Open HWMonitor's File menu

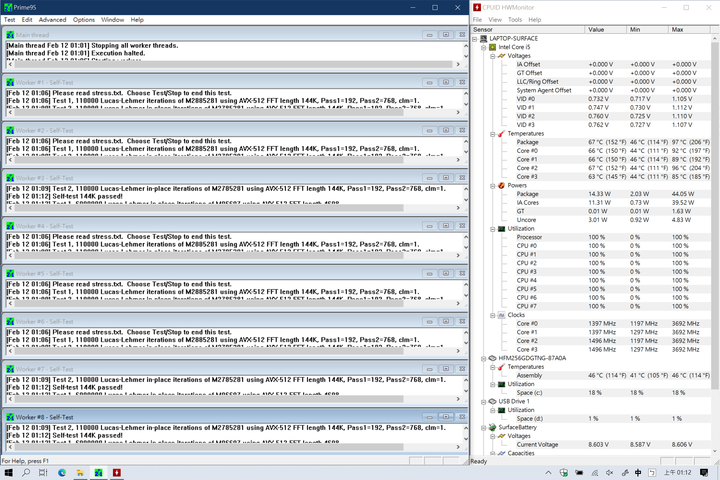(x=477, y=20)
